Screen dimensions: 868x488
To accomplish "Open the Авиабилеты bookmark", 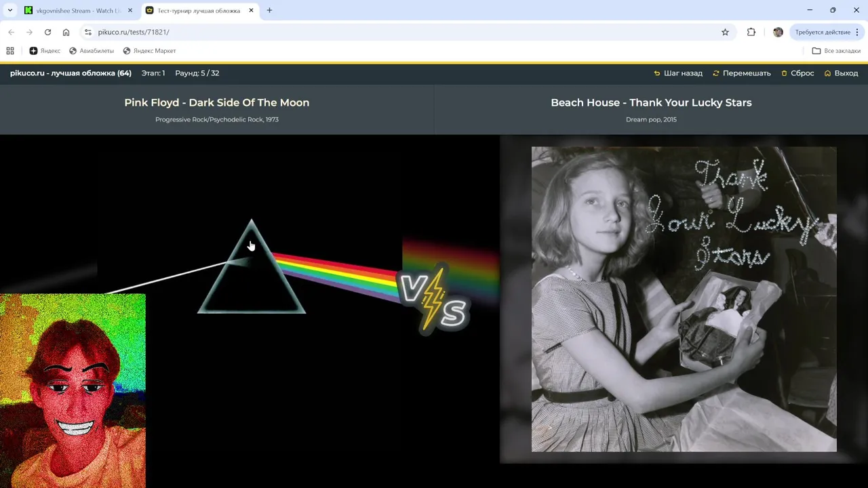I will coord(92,51).
